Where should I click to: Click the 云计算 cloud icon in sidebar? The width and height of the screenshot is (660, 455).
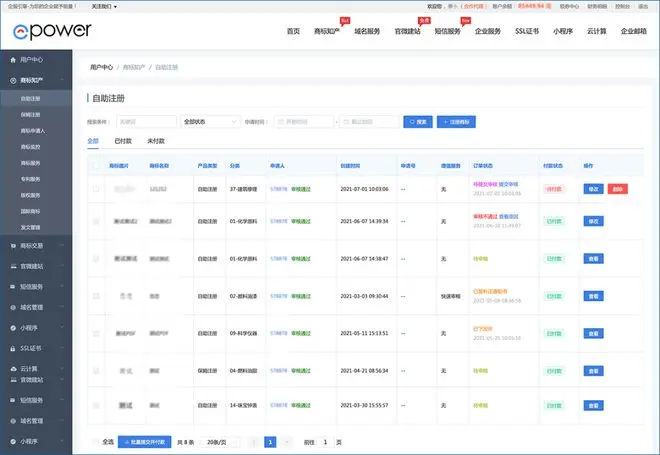click(x=10, y=369)
